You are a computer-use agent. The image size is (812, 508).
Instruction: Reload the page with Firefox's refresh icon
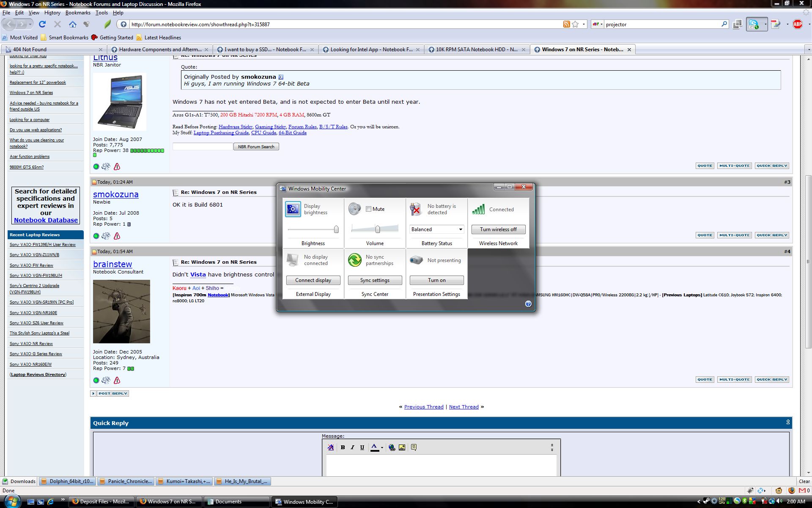click(x=42, y=24)
